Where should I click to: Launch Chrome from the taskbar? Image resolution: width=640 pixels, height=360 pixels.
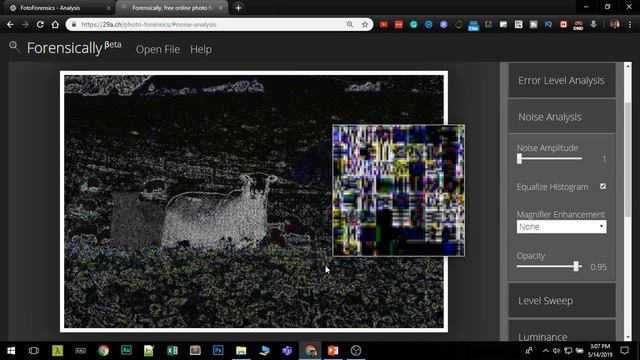(x=103, y=351)
